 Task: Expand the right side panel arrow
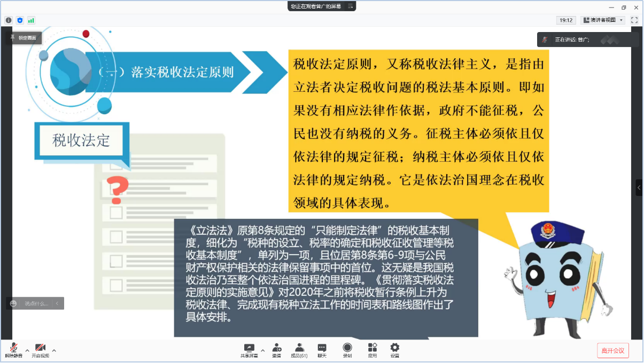point(639,187)
